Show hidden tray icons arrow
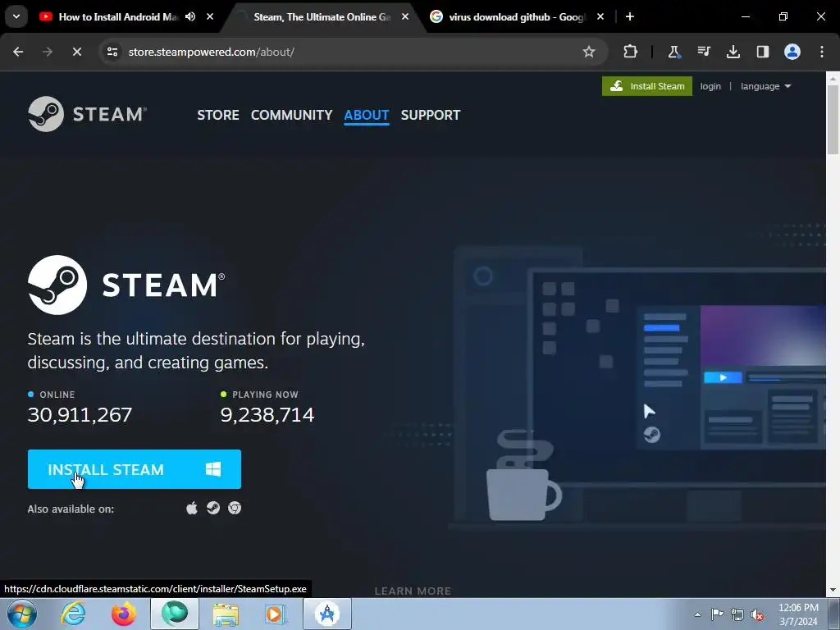Screen dimensions: 840x630 click(697, 614)
